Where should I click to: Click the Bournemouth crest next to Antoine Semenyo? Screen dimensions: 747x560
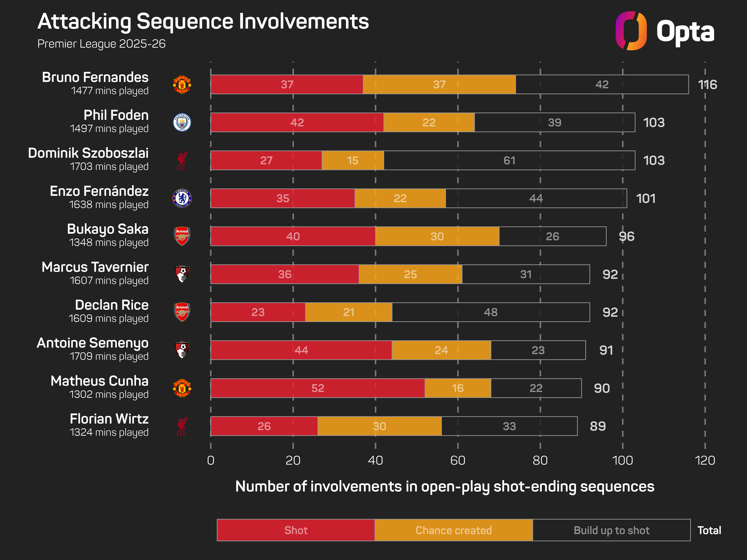pyautogui.click(x=182, y=350)
